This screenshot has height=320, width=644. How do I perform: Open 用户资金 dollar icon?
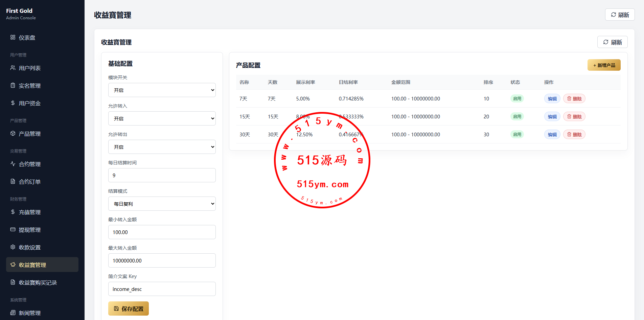pyautogui.click(x=13, y=103)
